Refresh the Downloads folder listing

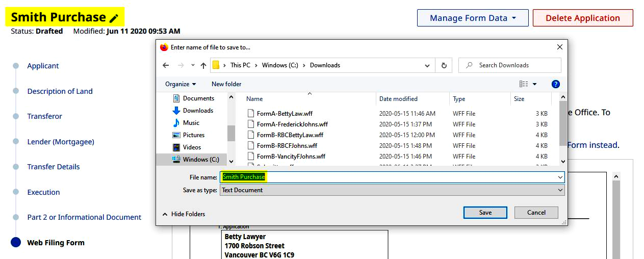pos(444,65)
